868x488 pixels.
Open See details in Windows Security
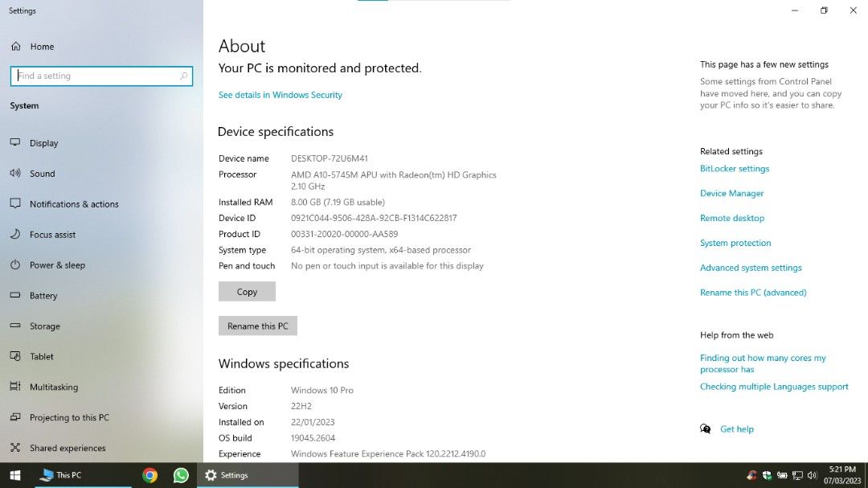280,95
